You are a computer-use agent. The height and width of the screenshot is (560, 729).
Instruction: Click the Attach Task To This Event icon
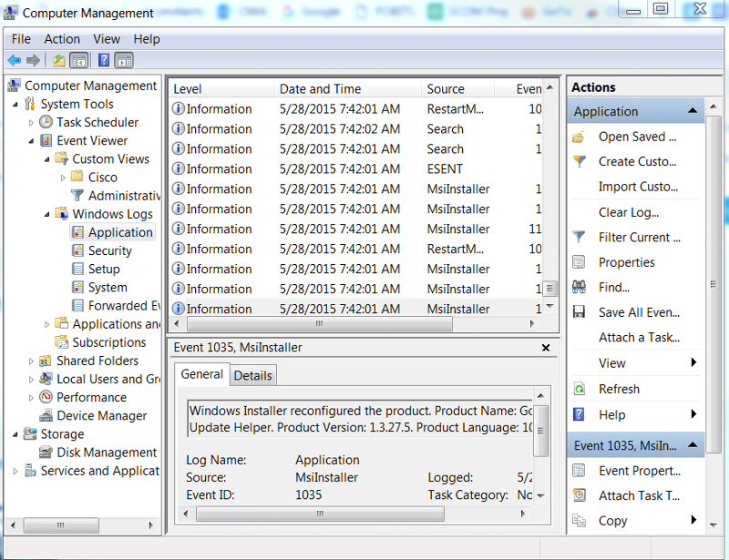pos(580,495)
